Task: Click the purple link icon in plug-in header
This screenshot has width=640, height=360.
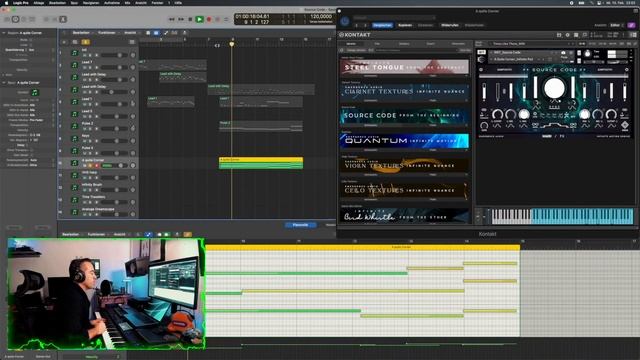Action: coord(631,25)
